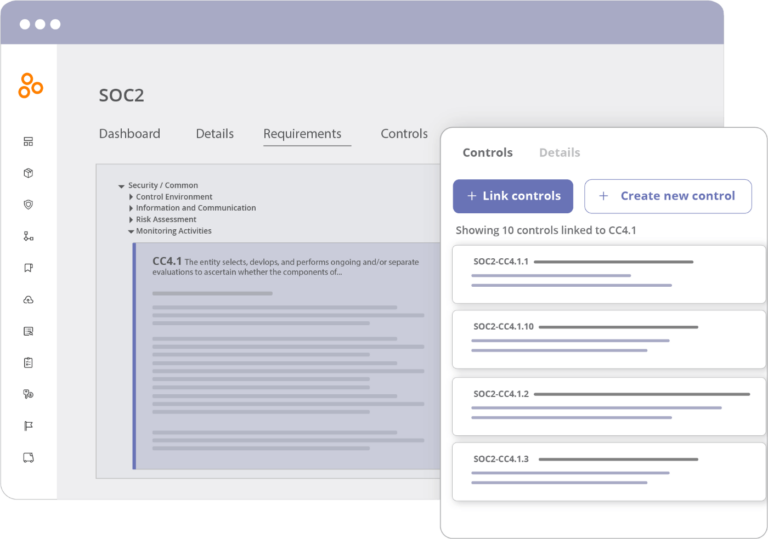The image size is (768, 539).
Task: Open the flag icon in sidebar
Action: tap(28, 426)
